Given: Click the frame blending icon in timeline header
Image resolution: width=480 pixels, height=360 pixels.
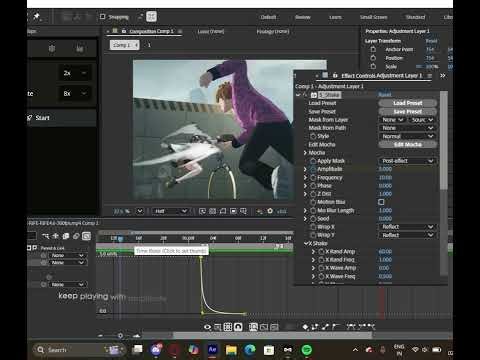Looking at the screenshot, I should 66,236.
